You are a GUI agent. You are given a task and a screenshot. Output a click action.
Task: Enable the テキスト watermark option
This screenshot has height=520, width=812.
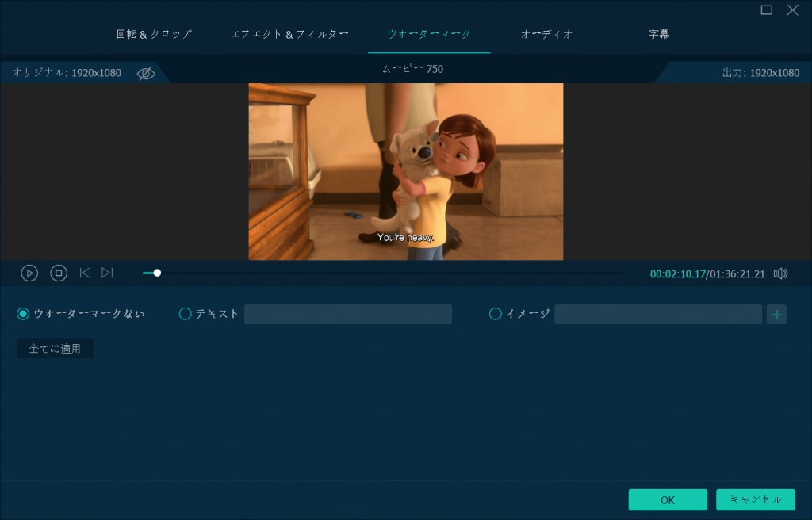tap(186, 314)
